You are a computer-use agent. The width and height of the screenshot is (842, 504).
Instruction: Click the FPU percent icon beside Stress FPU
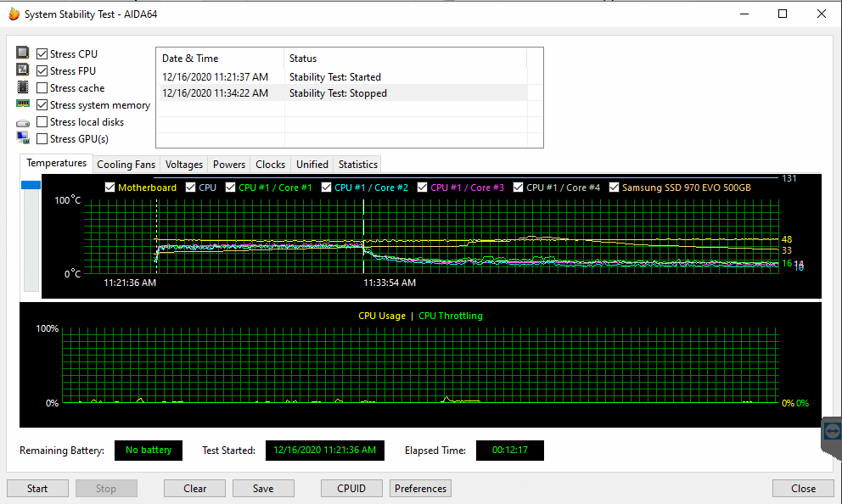(23, 70)
